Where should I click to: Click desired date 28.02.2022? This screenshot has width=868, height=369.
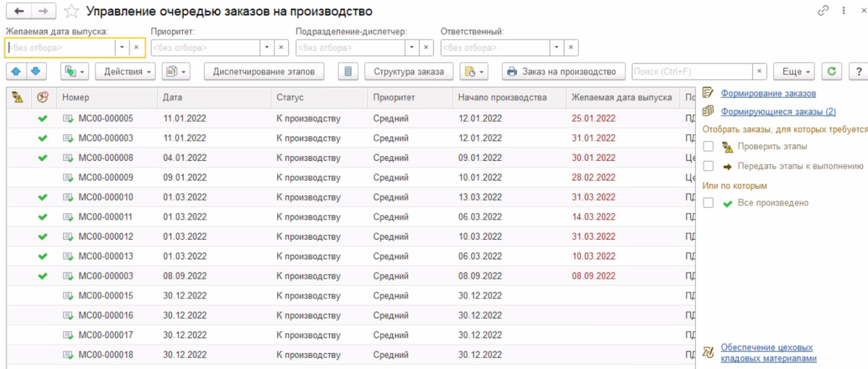(593, 178)
